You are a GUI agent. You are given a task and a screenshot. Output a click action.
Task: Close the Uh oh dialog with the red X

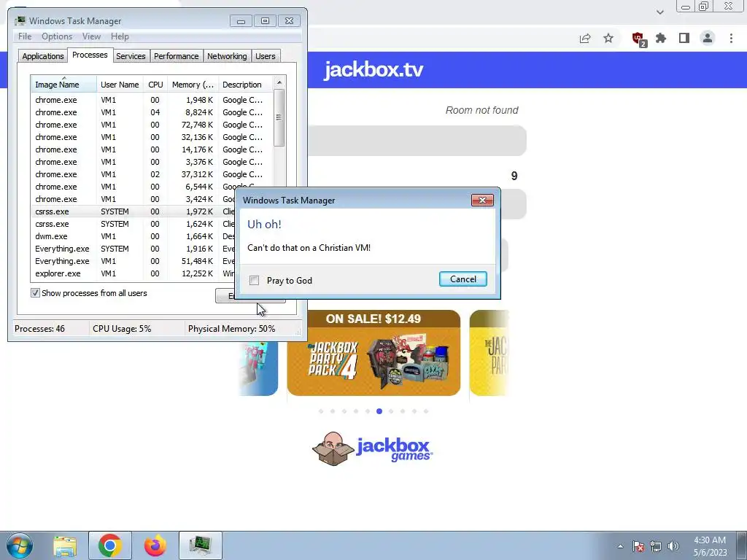(482, 200)
